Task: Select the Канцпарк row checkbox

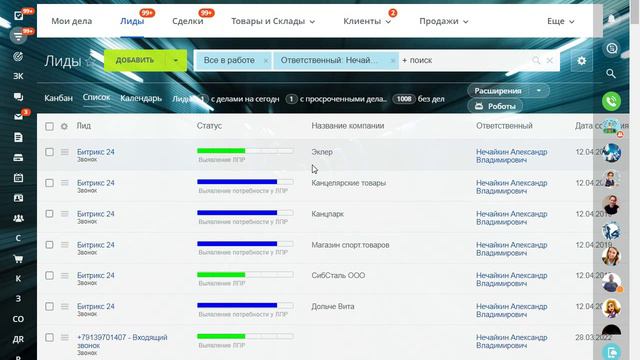Action: pos(49,214)
